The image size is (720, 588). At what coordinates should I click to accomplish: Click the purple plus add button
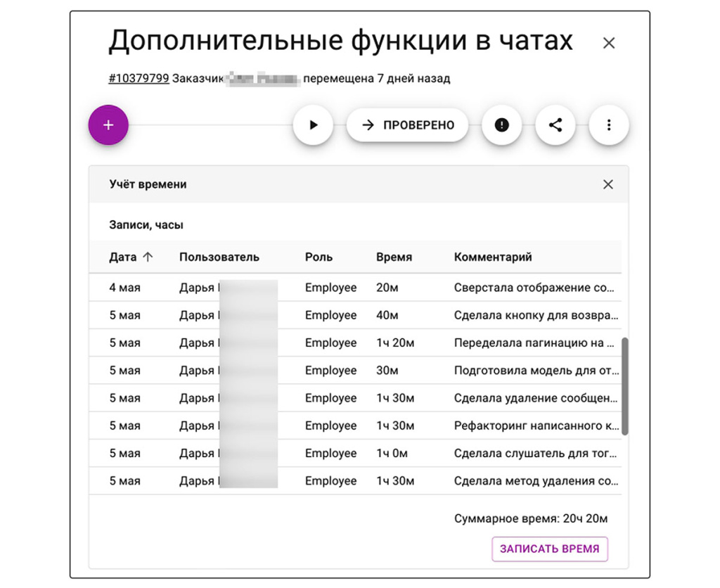(x=108, y=125)
